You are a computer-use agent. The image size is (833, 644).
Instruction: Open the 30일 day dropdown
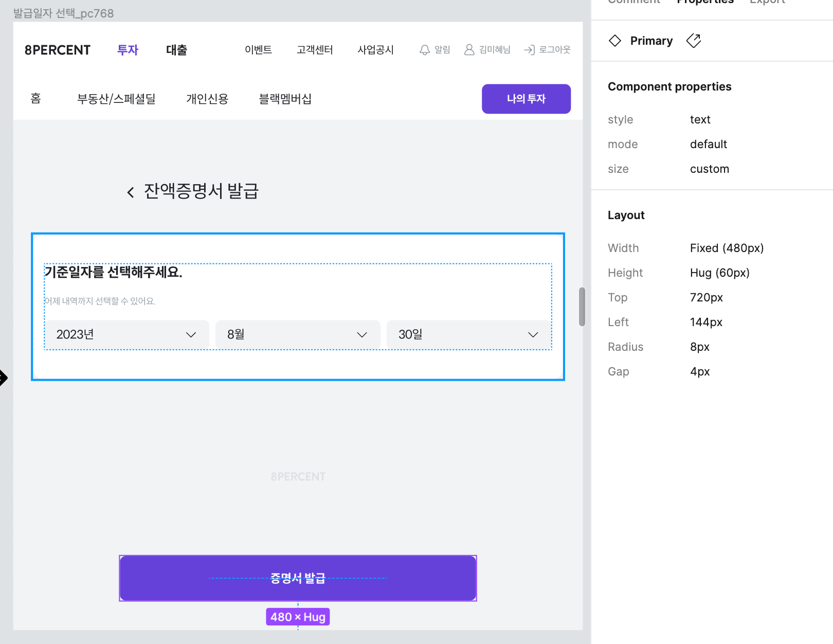click(x=469, y=335)
